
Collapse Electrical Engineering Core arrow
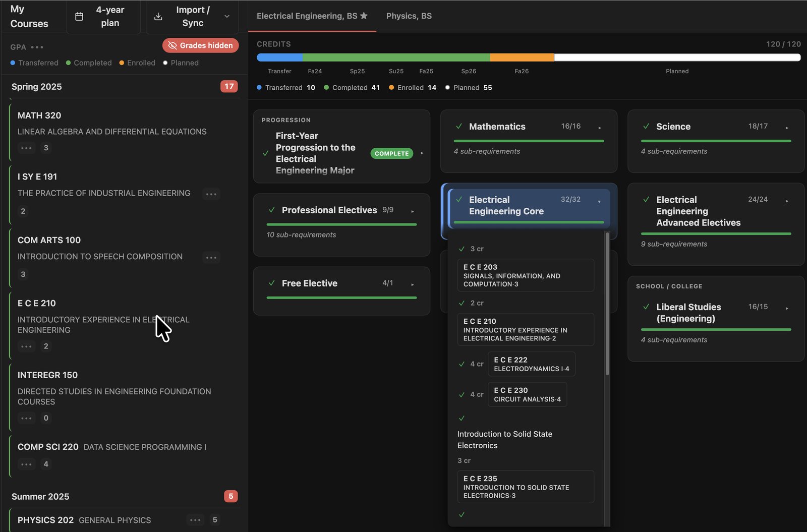pos(599,201)
